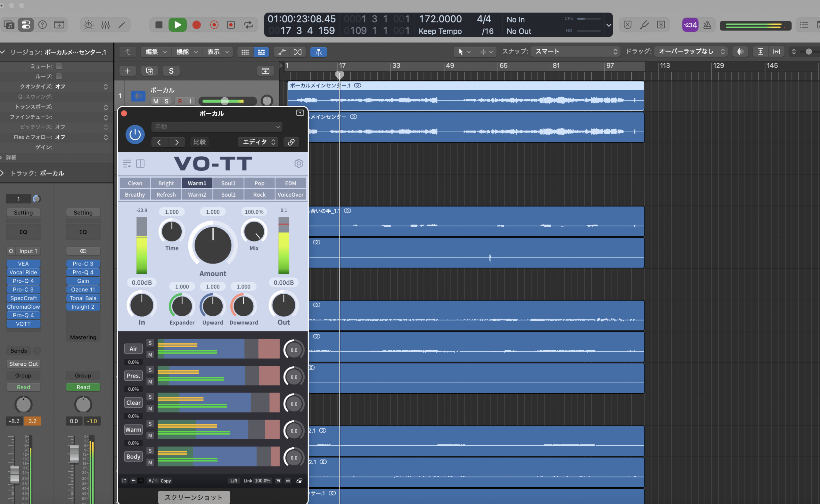Open Quick Help question mark
This screenshot has width=820, height=504.
[42, 25]
